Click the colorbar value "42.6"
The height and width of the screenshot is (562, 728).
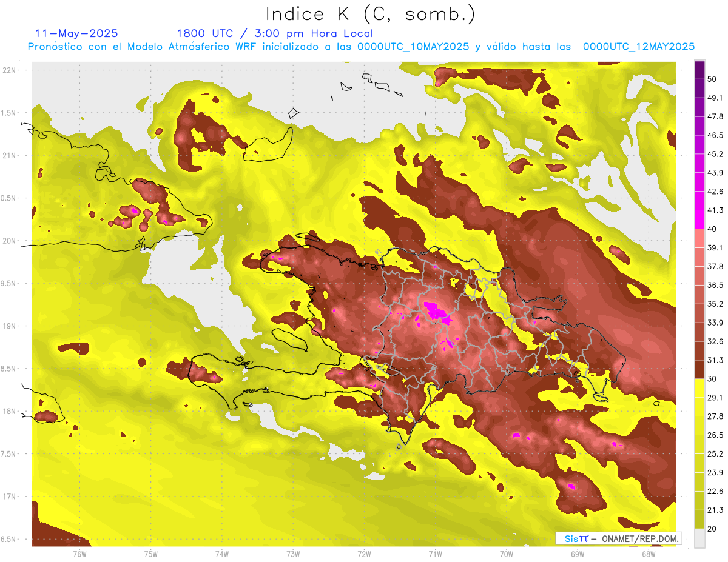pos(715,192)
